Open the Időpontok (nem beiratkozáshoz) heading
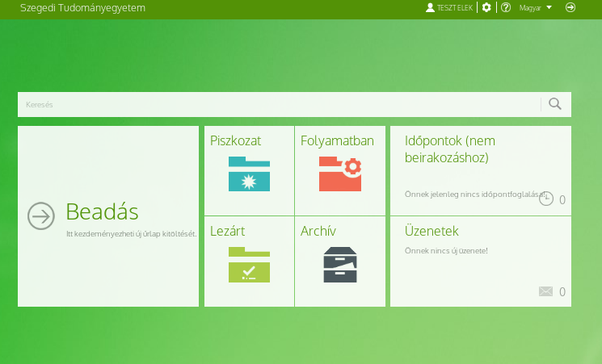The width and height of the screenshot is (602, 364). (x=461, y=149)
